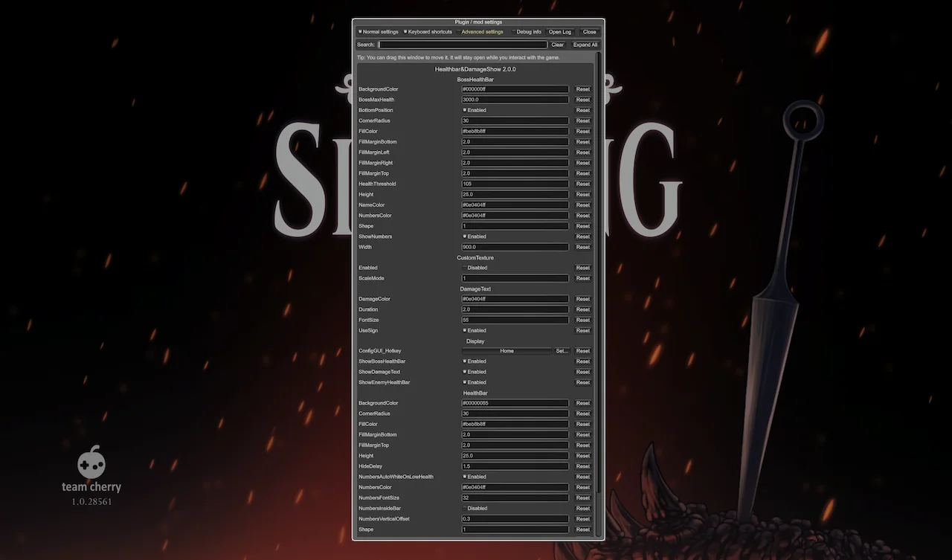Screen dimensions: 952x560
Task: Clear the search field with Clear button
Action: (x=558, y=45)
